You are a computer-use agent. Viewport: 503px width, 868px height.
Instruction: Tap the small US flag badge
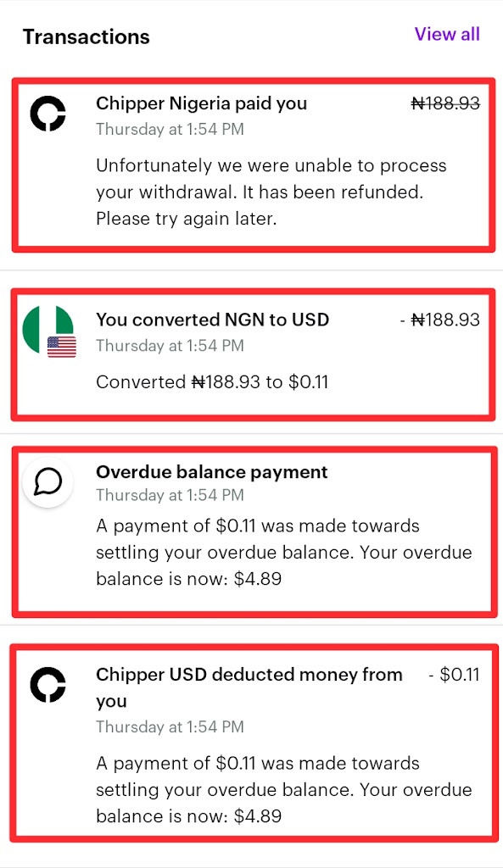pos(61,347)
